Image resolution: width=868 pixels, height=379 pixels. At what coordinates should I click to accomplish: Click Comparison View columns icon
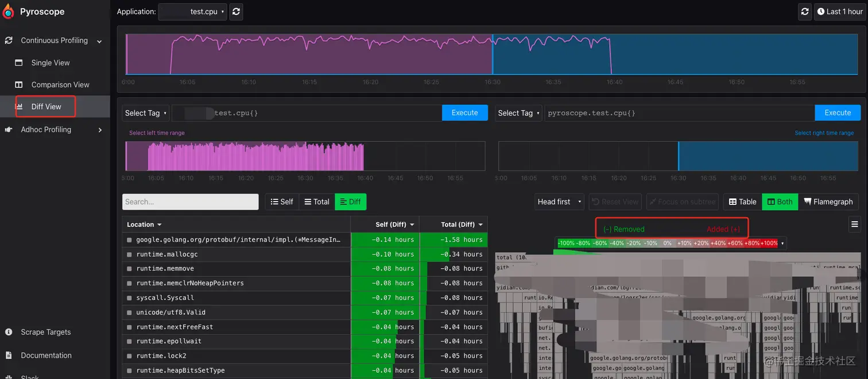click(19, 84)
